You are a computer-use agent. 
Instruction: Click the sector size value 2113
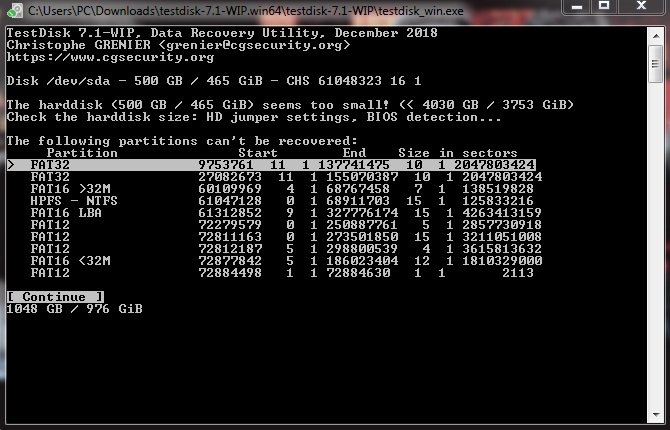click(x=518, y=273)
